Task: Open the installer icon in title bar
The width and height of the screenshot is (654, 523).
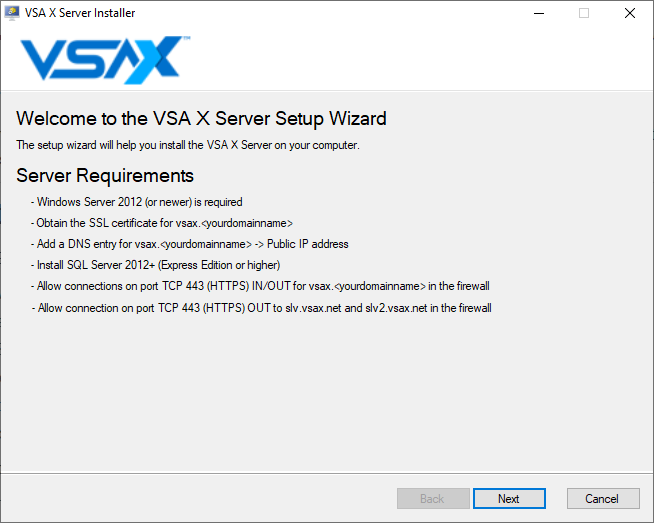Action: tap(12, 13)
